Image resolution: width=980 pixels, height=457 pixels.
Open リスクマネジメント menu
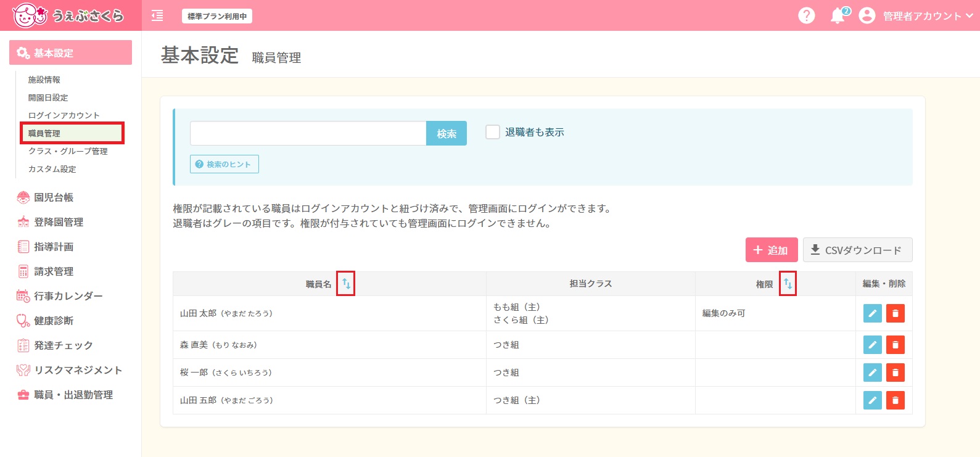pyautogui.click(x=78, y=370)
